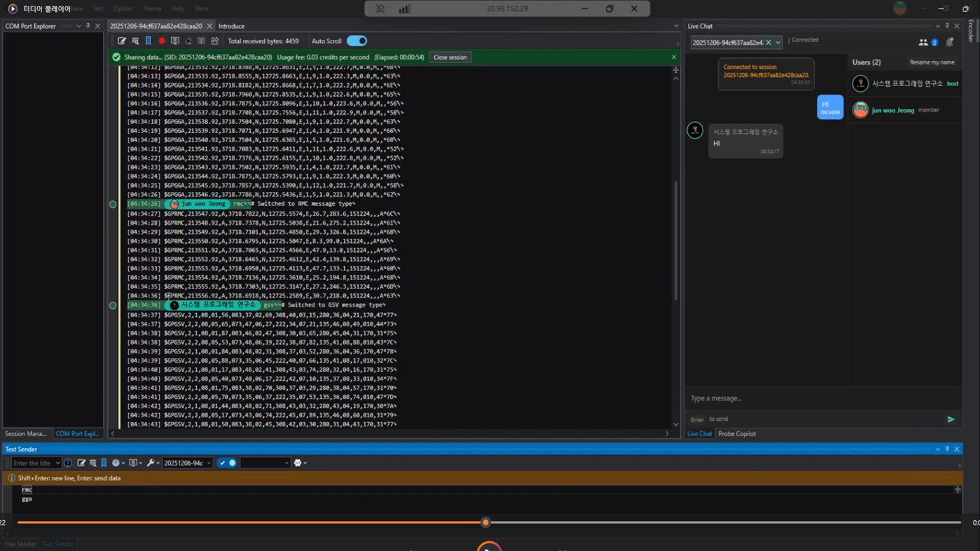Screen dimensions: 980x551
Task: Select the COM Port Explorer bottom tab
Action: click(x=78, y=433)
